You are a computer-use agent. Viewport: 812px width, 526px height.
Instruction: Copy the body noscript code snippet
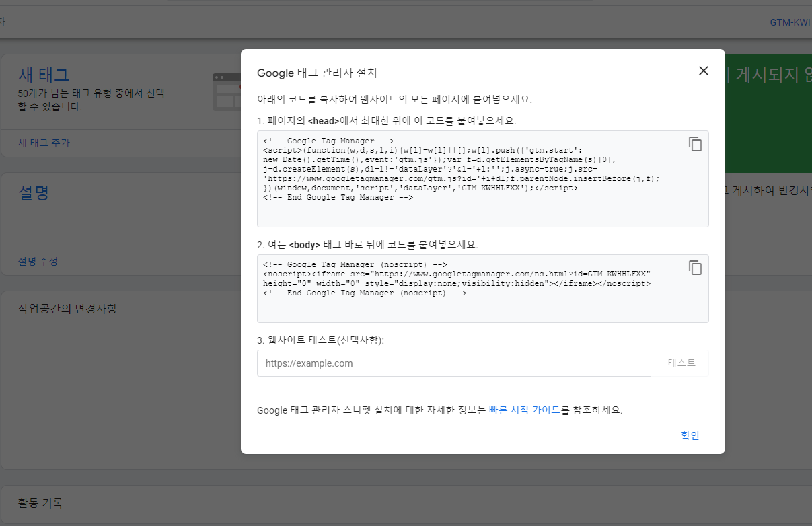pyautogui.click(x=695, y=268)
